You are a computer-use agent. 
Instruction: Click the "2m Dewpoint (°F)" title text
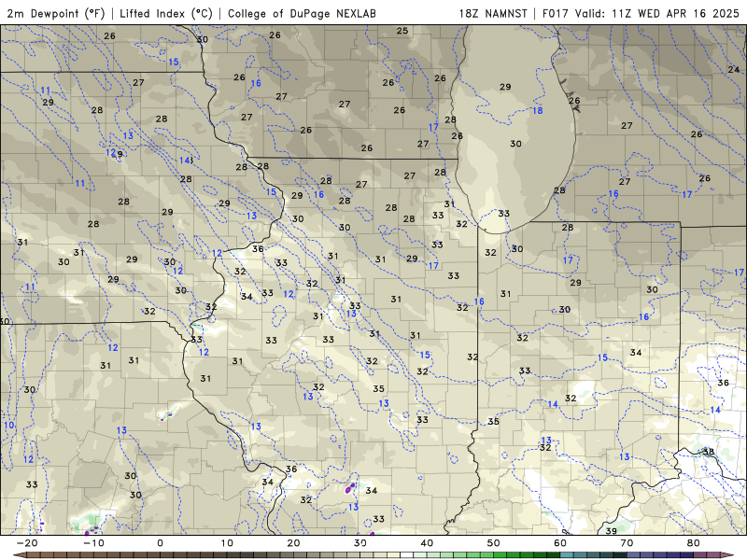pos(56,13)
